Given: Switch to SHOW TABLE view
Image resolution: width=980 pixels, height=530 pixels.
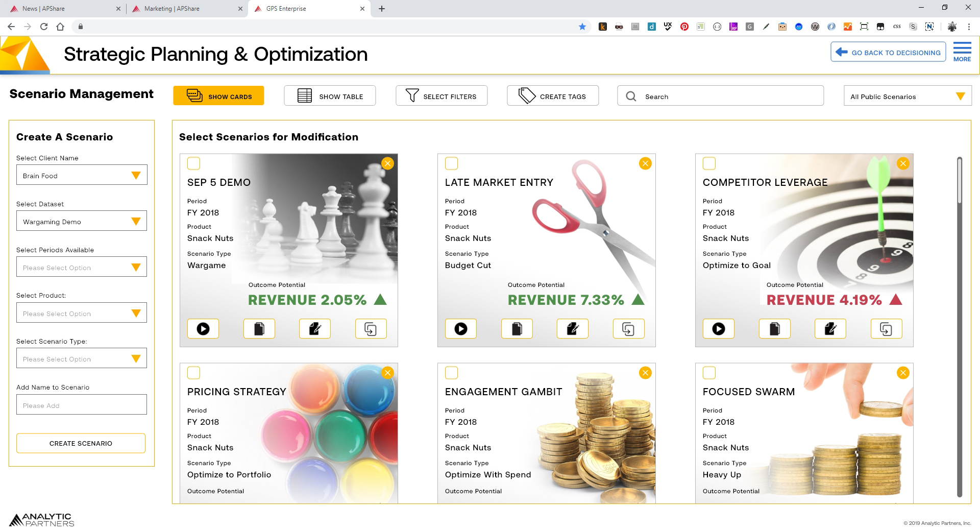Looking at the screenshot, I should tap(330, 96).
